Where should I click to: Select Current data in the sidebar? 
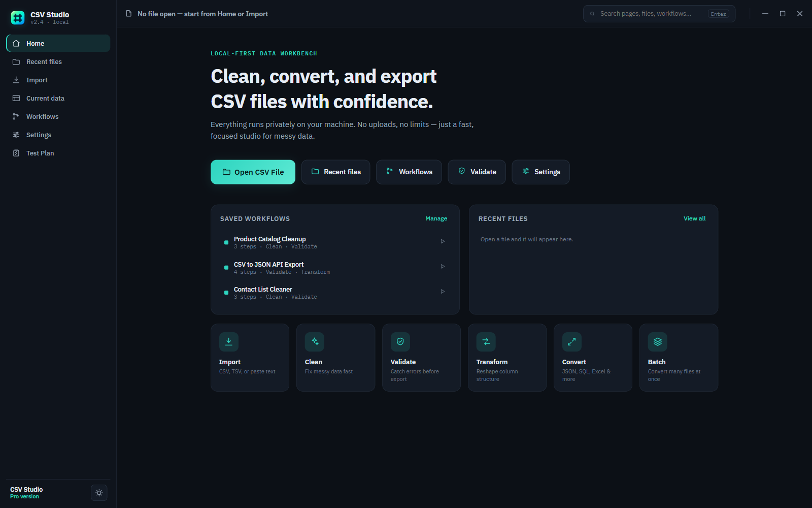click(58, 98)
